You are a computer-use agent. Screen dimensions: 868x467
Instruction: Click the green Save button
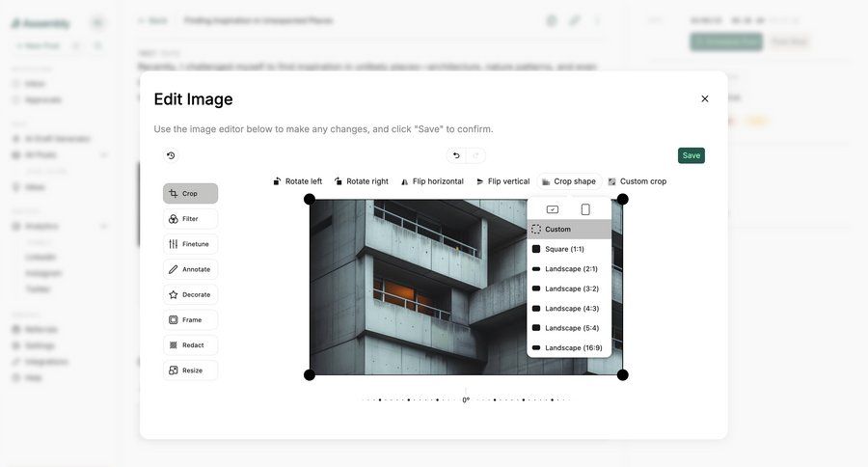(691, 155)
